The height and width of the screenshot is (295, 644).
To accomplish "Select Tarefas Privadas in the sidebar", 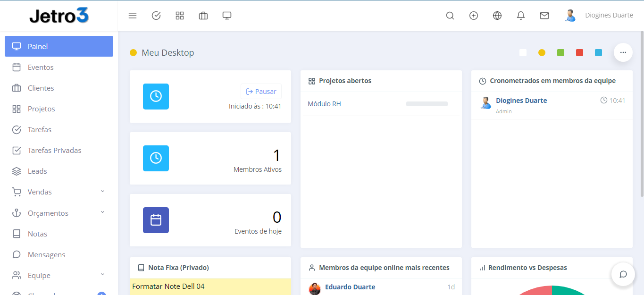I will [x=54, y=151].
